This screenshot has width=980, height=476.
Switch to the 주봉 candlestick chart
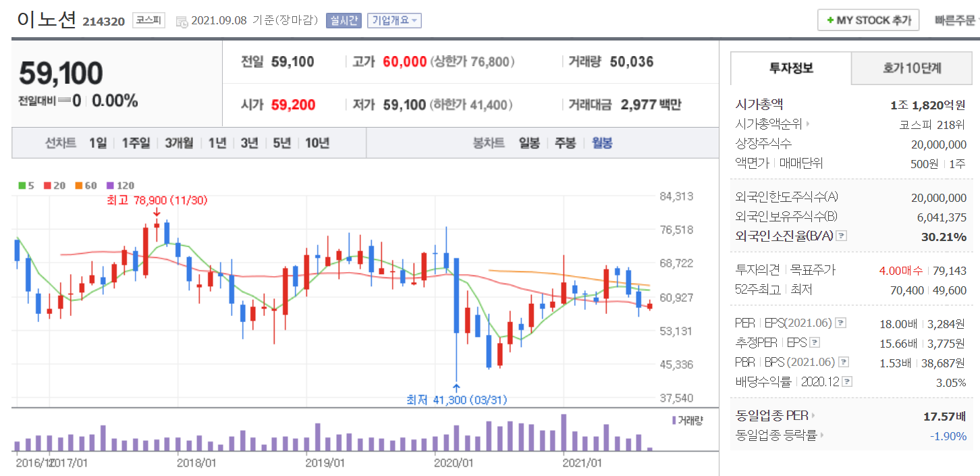click(566, 142)
